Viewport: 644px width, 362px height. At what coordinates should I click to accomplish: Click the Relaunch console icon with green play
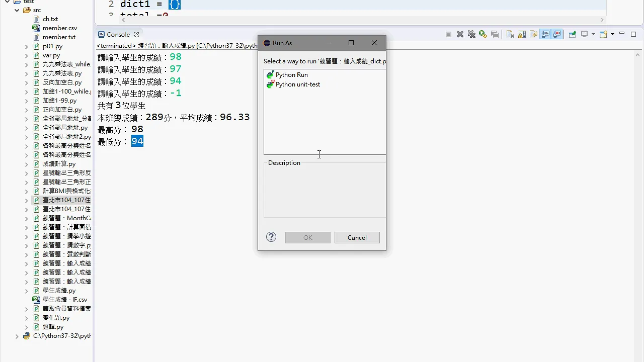tap(483, 35)
